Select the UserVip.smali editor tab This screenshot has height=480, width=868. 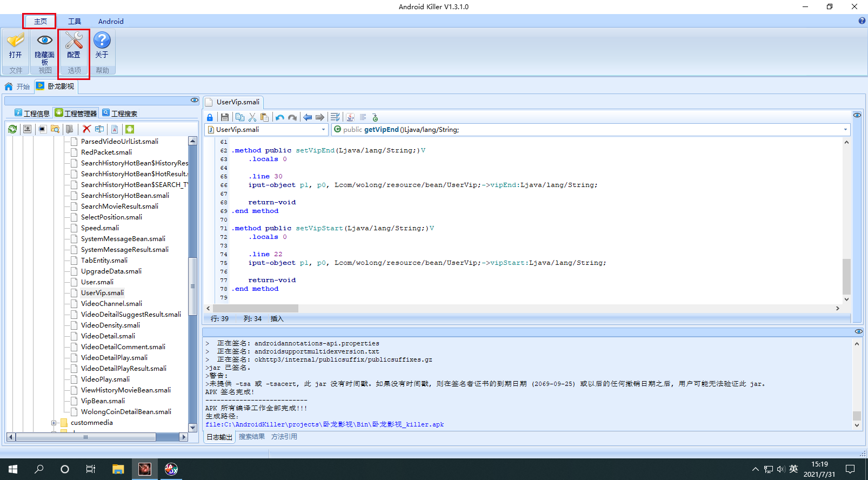point(233,102)
